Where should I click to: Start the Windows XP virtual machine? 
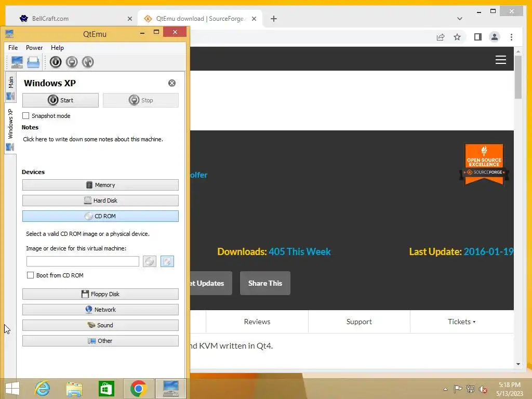click(60, 100)
